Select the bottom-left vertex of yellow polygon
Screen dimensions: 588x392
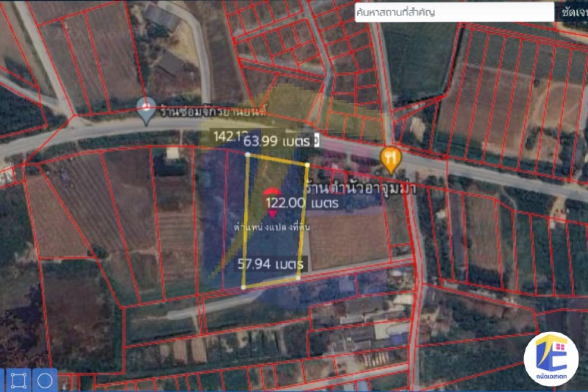point(244,287)
